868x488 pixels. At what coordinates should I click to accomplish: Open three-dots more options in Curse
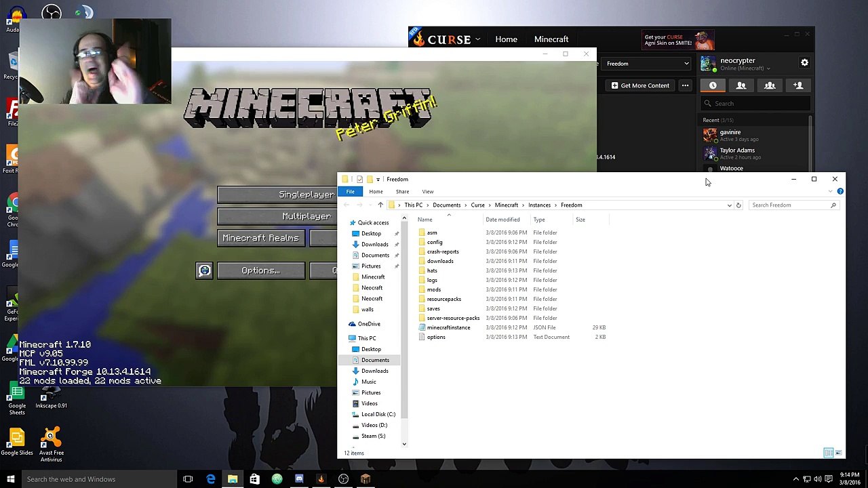coord(685,85)
